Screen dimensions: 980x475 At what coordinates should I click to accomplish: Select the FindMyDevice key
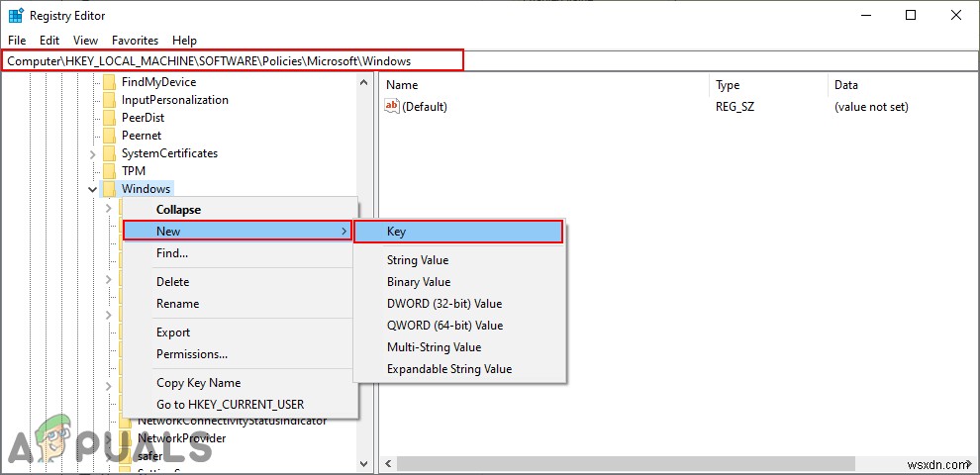coord(158,82)
